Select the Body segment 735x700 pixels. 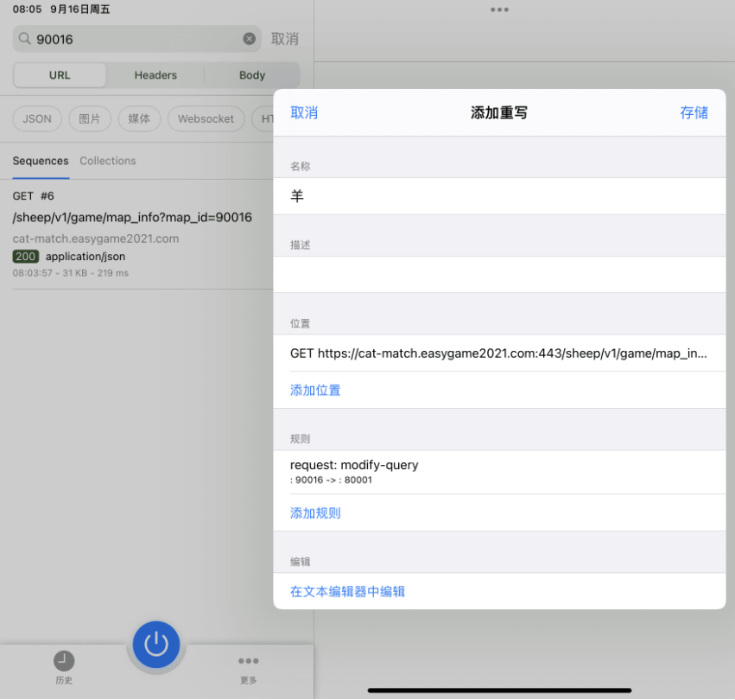pos(251,75)
